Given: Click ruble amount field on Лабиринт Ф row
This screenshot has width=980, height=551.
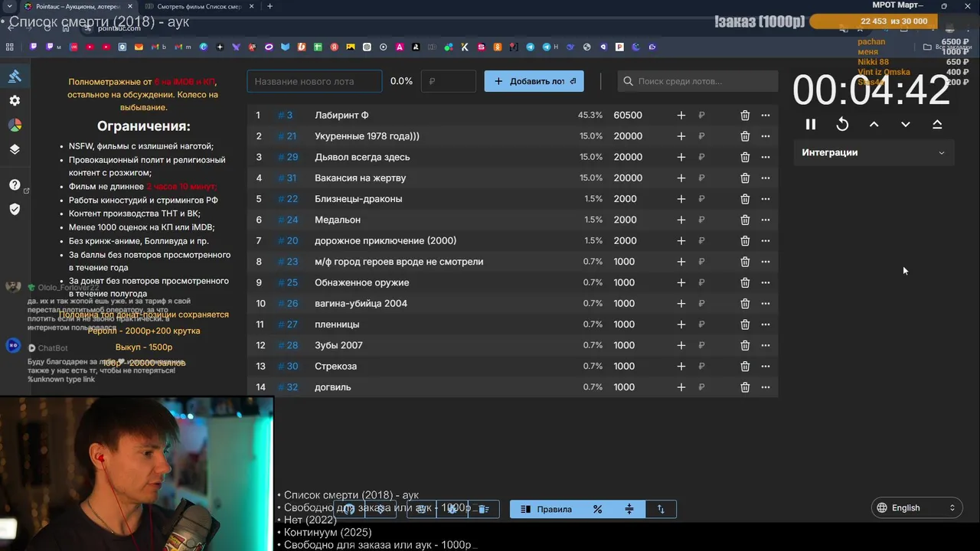Looking at the screenshot, I should [x=702, y=115].
